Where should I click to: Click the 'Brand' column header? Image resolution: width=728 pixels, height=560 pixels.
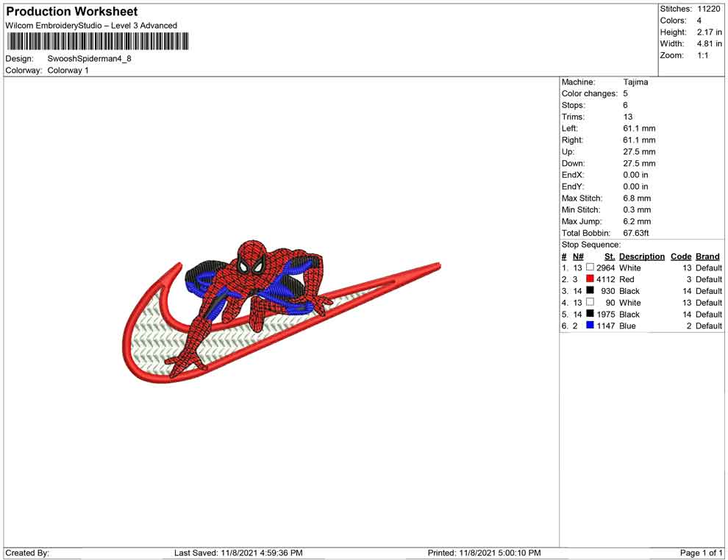(707, 256)
